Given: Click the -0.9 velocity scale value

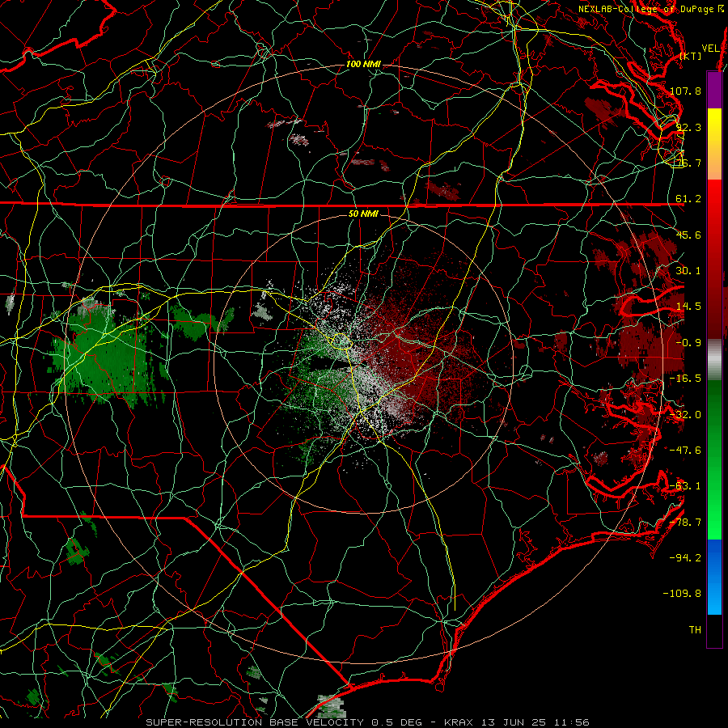Looking at the screenshot, I should coord(688,343).
